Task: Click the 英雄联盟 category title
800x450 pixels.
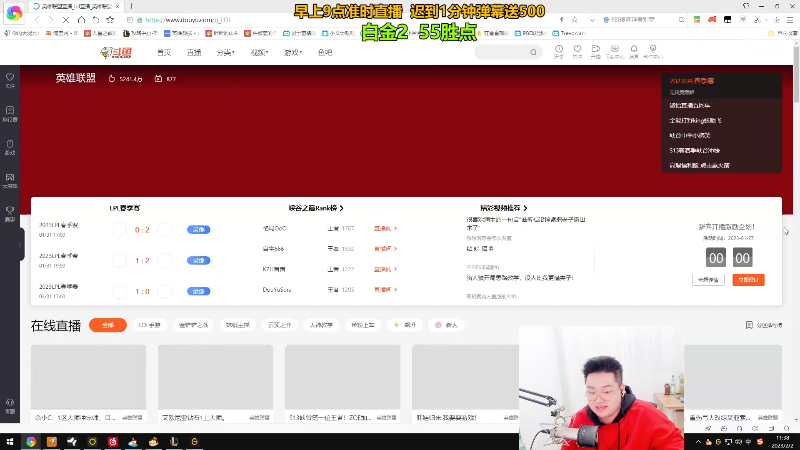Action: tap(76, 78)
